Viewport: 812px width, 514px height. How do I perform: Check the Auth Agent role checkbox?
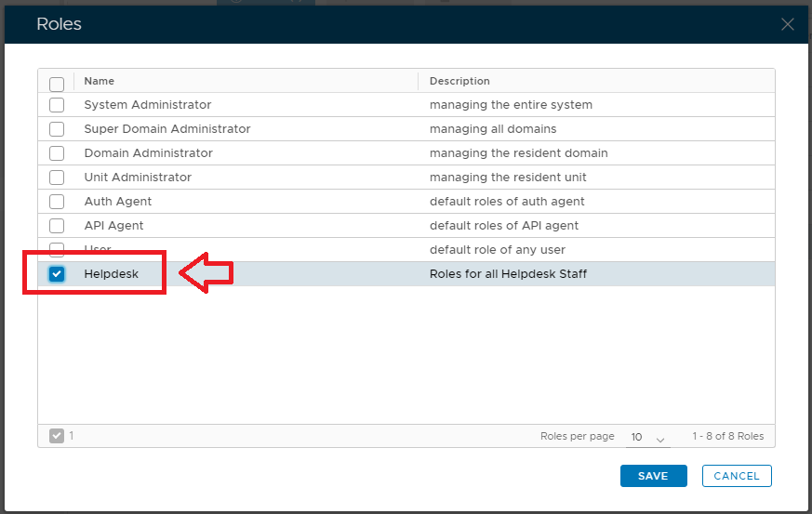click(x=57, y=202)
